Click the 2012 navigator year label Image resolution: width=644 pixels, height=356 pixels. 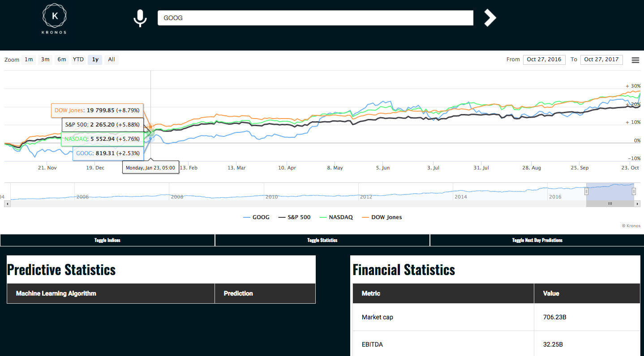click(x=366, y=197)
